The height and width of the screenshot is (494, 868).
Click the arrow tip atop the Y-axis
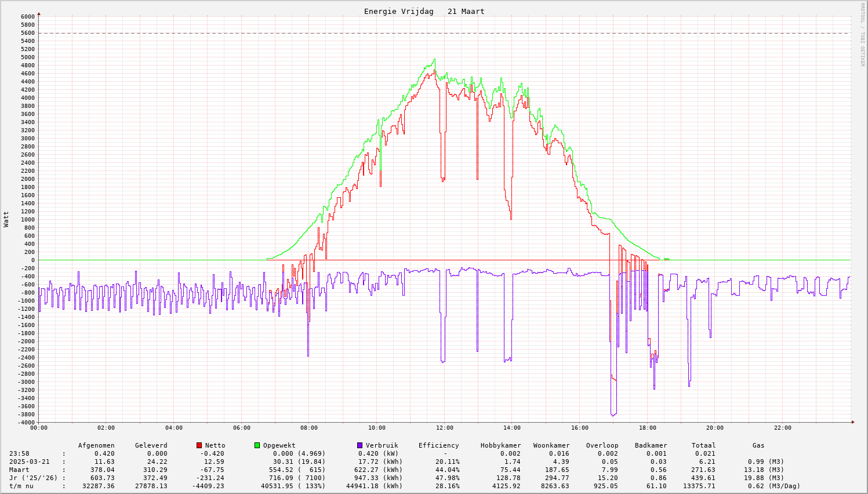(x=39, y=13)
